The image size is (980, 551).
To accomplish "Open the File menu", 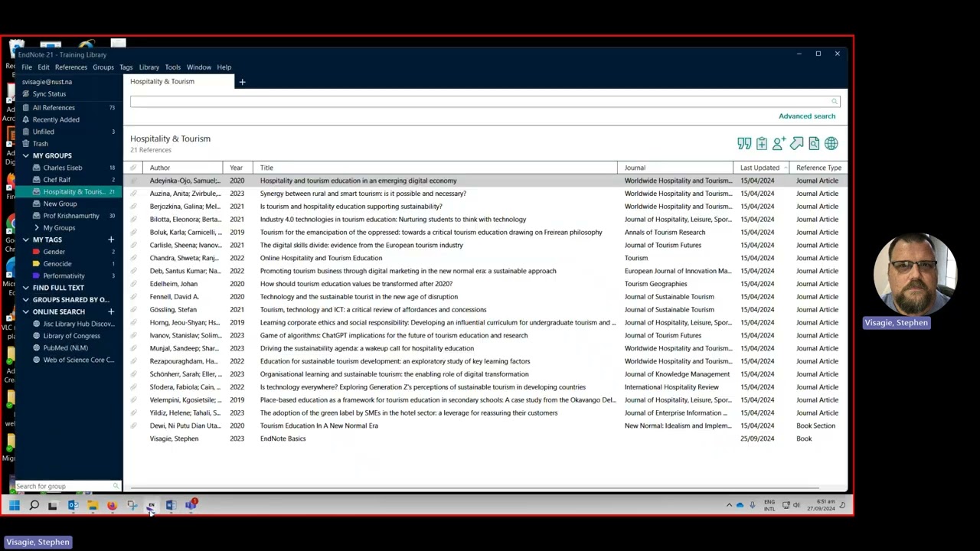I will [27, 67].
